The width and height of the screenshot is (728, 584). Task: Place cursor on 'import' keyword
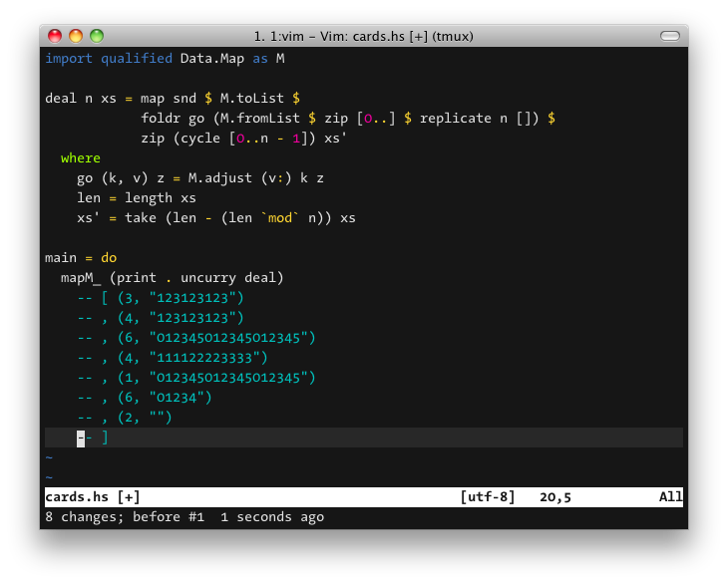69,59
